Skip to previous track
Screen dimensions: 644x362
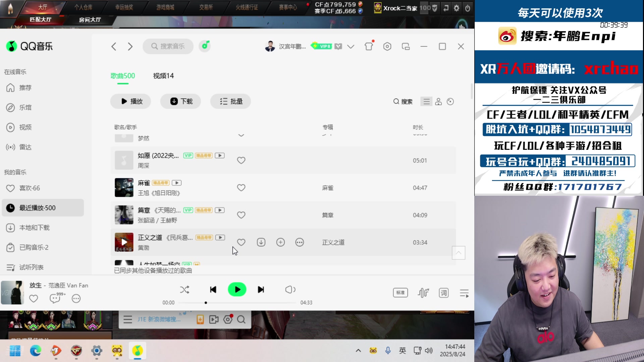213,290
